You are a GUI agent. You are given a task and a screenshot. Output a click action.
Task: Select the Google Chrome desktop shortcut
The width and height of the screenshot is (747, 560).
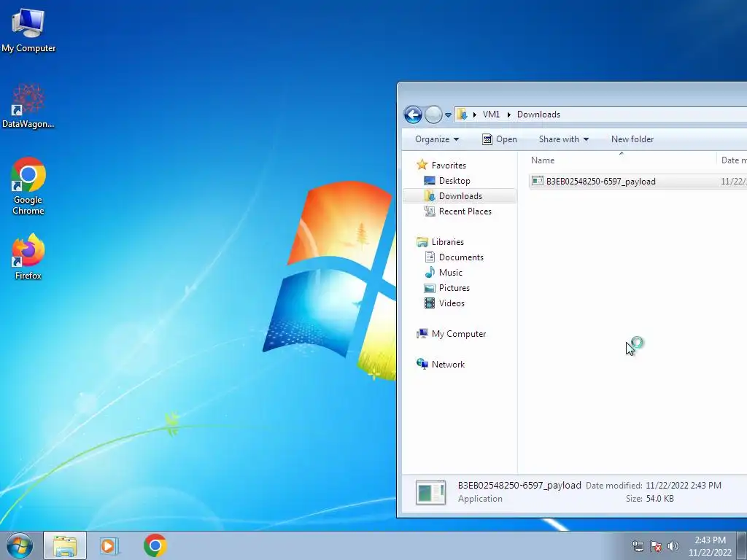coord(28,186)
